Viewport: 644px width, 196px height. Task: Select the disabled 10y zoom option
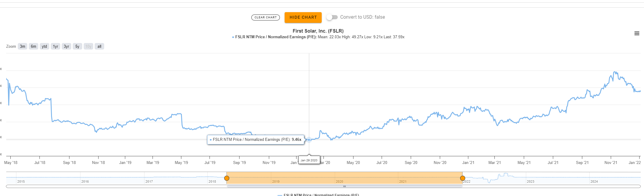click(88, 46)
